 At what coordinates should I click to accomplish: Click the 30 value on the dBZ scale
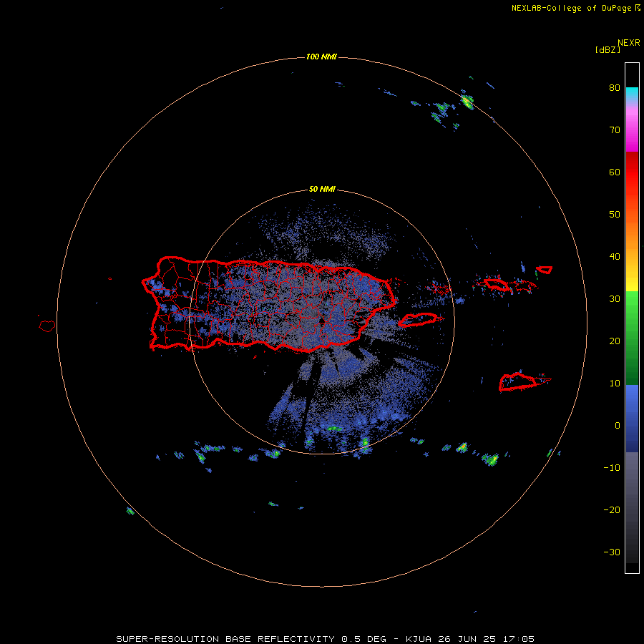click(x=615, y=299)
